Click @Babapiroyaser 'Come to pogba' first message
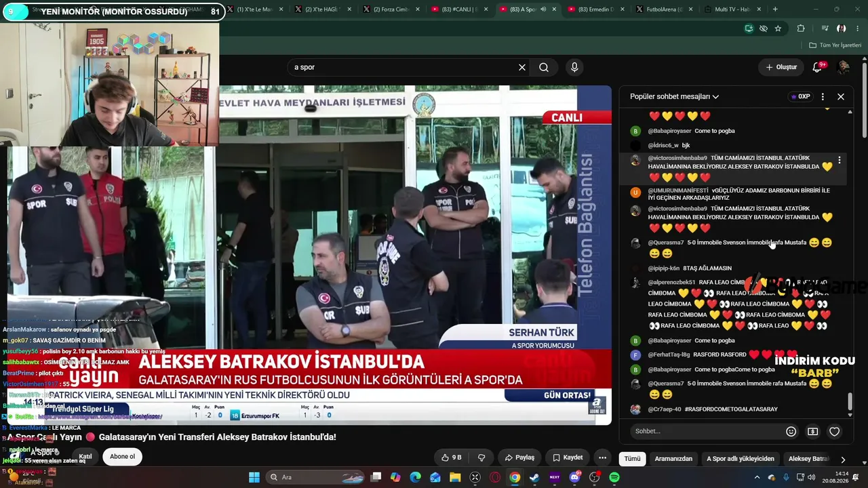The image size is (868, 488). [x=691, y=131]
